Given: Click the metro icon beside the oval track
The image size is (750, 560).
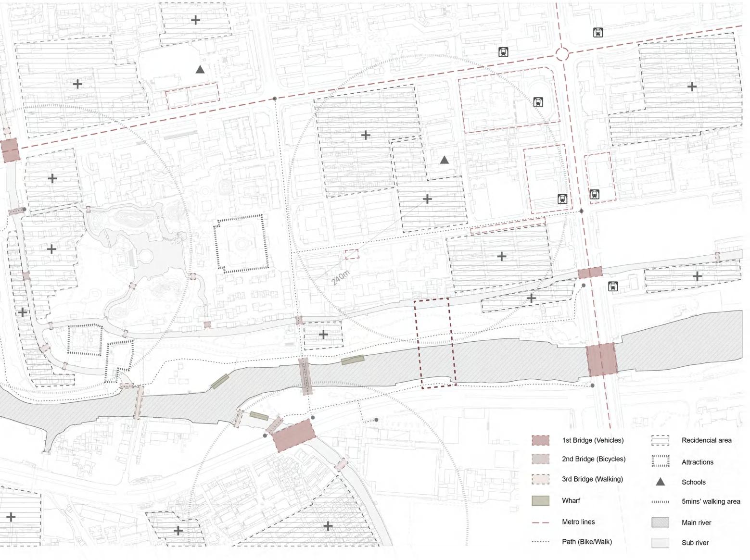Looking at the screenshot, I should (538, 102).
